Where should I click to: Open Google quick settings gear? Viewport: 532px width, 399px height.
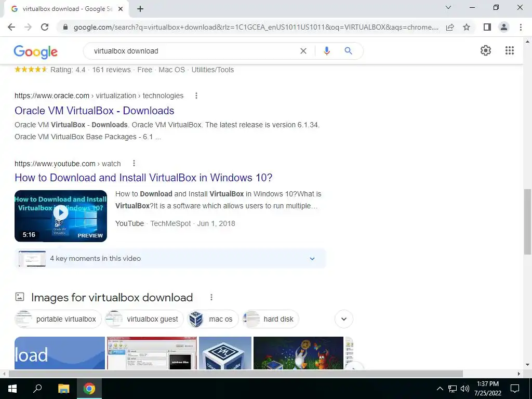click(486, 50)
